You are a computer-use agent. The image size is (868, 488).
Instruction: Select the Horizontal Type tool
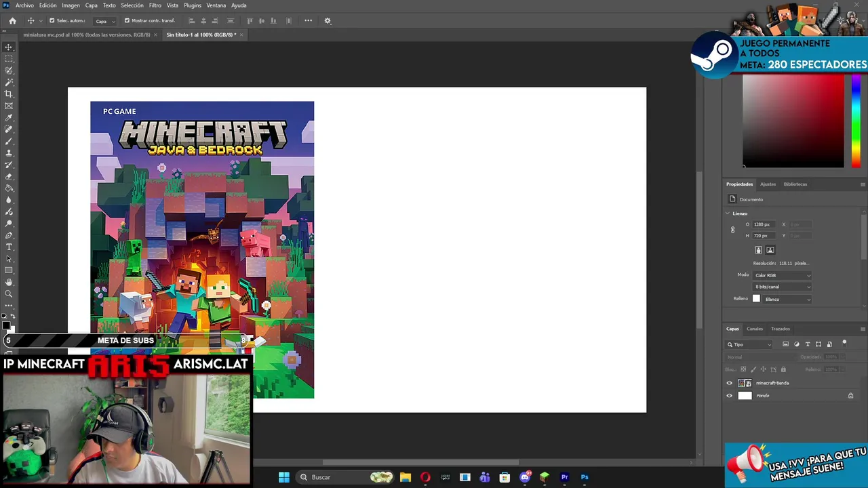pos(9,247)
